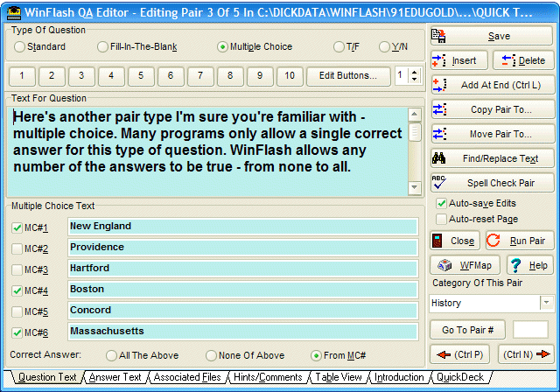Uncheck the MC#1 checkbox
This screenshot has height=392, width=560.
point(17,227)
